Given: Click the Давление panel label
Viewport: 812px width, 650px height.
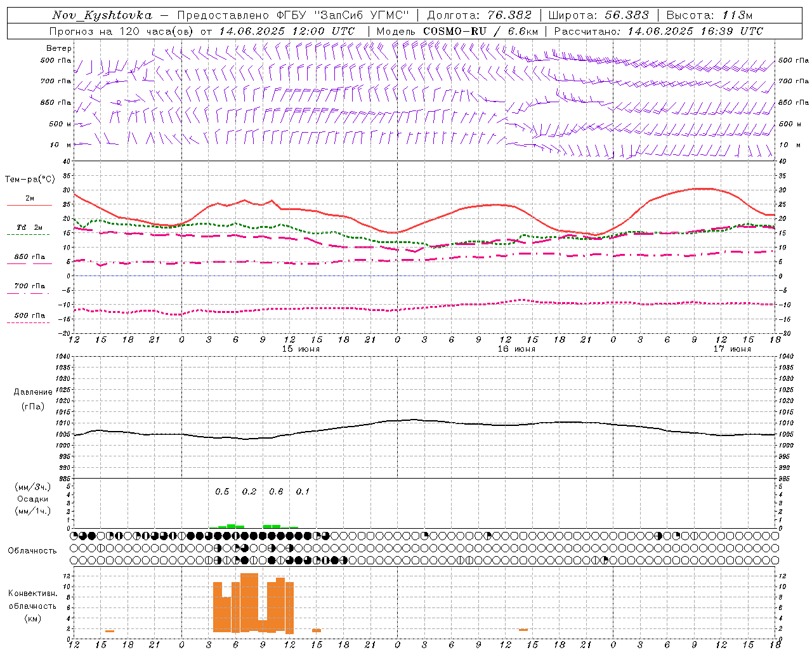Looking at the screenshot, I should click(33, 392).
